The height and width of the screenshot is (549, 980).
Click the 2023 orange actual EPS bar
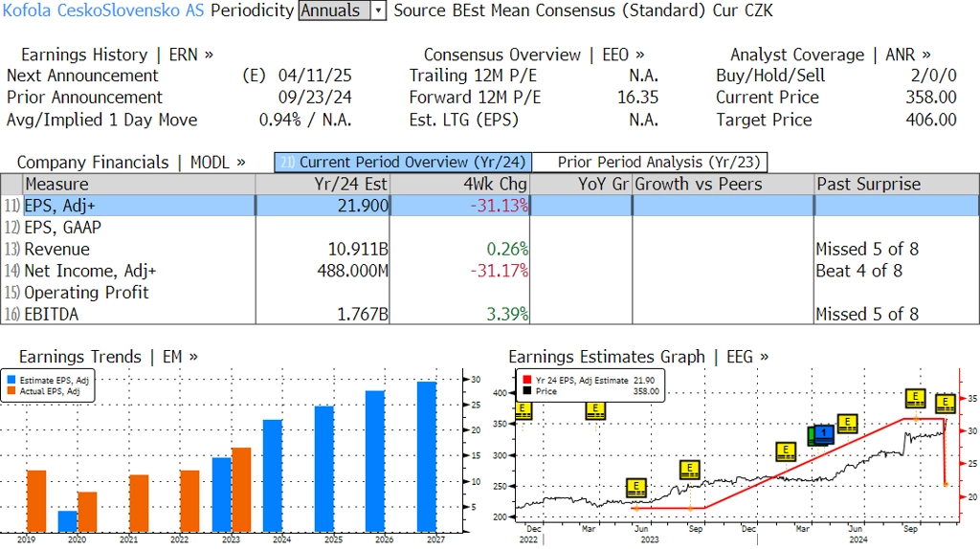(241, 491)
